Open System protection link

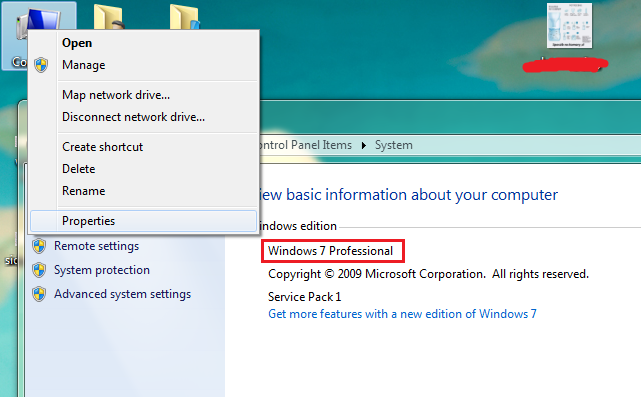click(102, 270)
